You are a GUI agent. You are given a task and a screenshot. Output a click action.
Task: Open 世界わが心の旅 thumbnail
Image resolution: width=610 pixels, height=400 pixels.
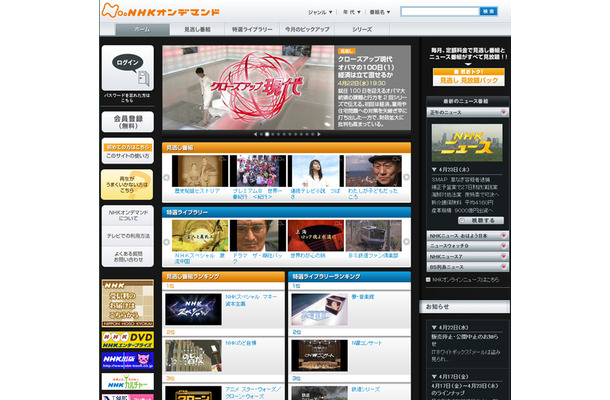click(316, 236)
